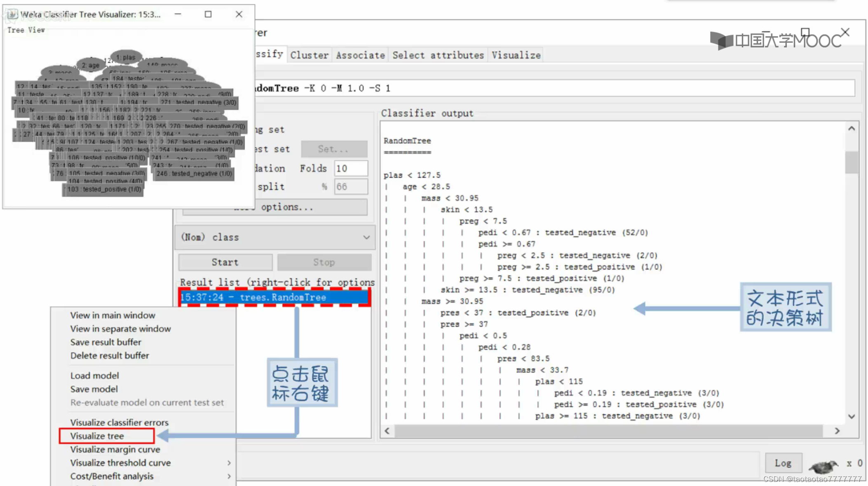This screenshot has width=868, height=486.
Task: Select the Cluster tab
Action: coord(310,54)
